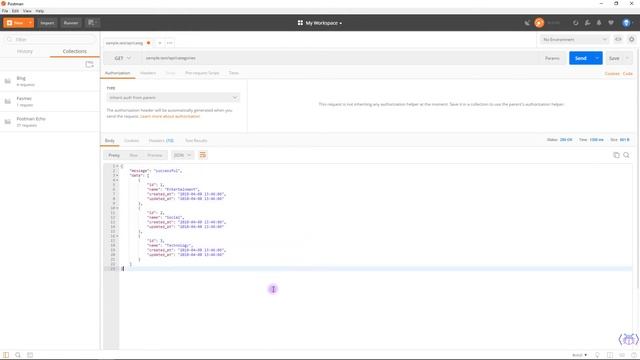Open the notifications bell icon
This screenshot has width=640, height=360.
pos(599,23)
